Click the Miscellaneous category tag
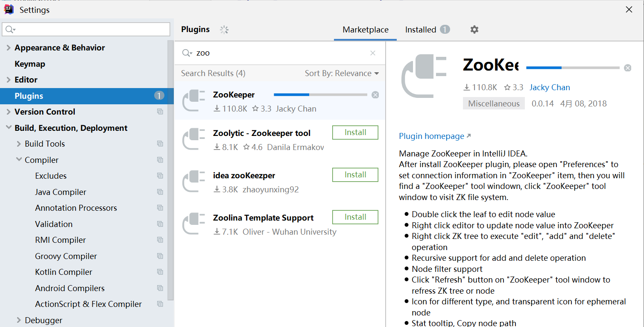Screen dimensions: 644x327 (x=494, y=103)
